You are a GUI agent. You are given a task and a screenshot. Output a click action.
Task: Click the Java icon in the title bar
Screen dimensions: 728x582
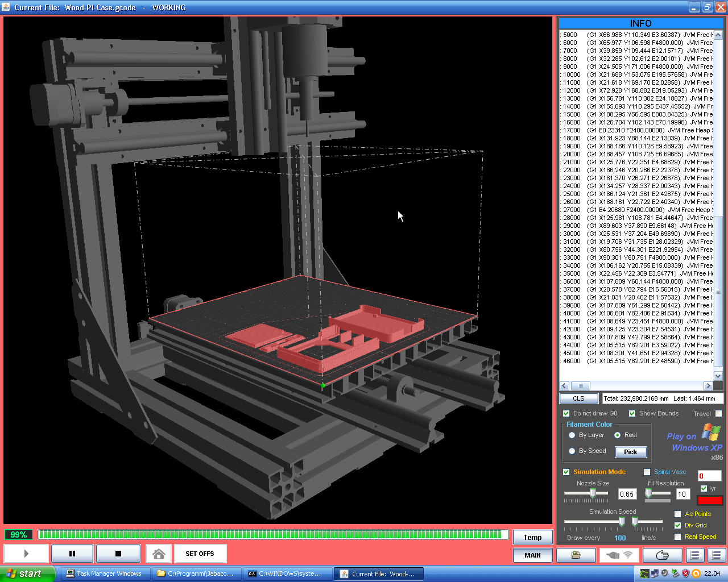tap(6, 7)
